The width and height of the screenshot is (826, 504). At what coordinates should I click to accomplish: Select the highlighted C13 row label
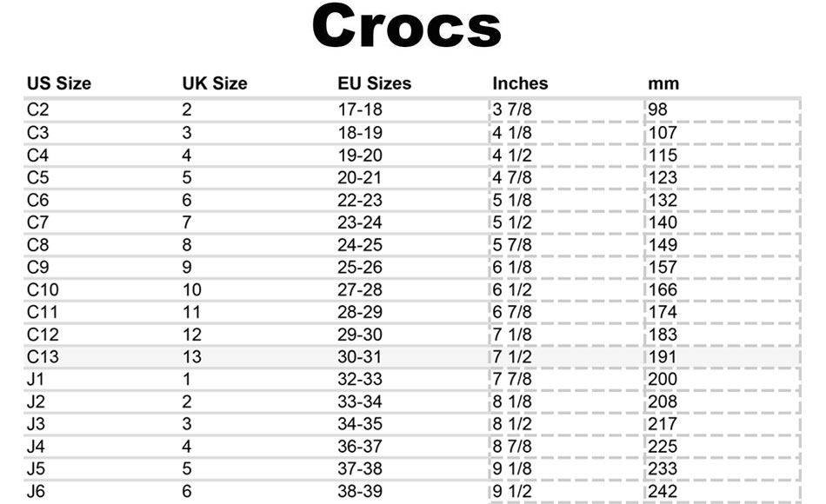[43, 356]
